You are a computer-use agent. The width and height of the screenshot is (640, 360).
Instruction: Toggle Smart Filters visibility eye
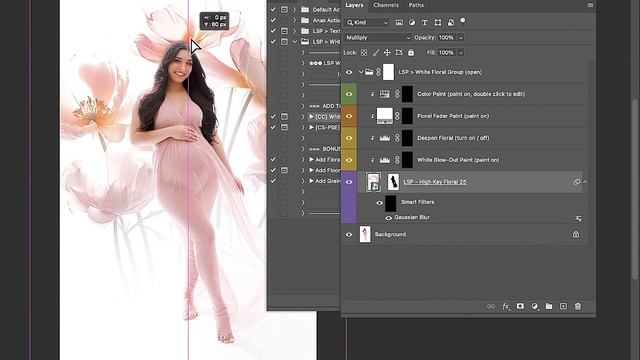[x=379, y=203]
